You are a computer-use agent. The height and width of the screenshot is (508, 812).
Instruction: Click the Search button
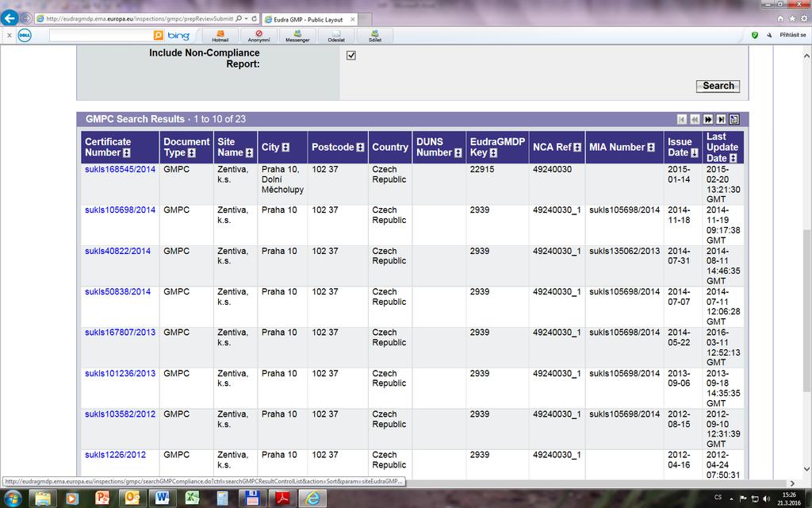coord(718,86)
